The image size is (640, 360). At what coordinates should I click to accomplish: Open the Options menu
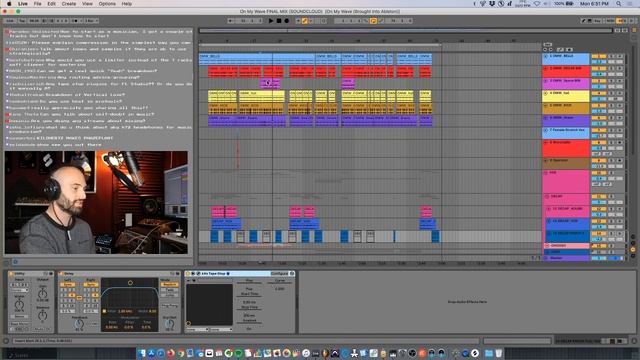[x=107, y=4]
